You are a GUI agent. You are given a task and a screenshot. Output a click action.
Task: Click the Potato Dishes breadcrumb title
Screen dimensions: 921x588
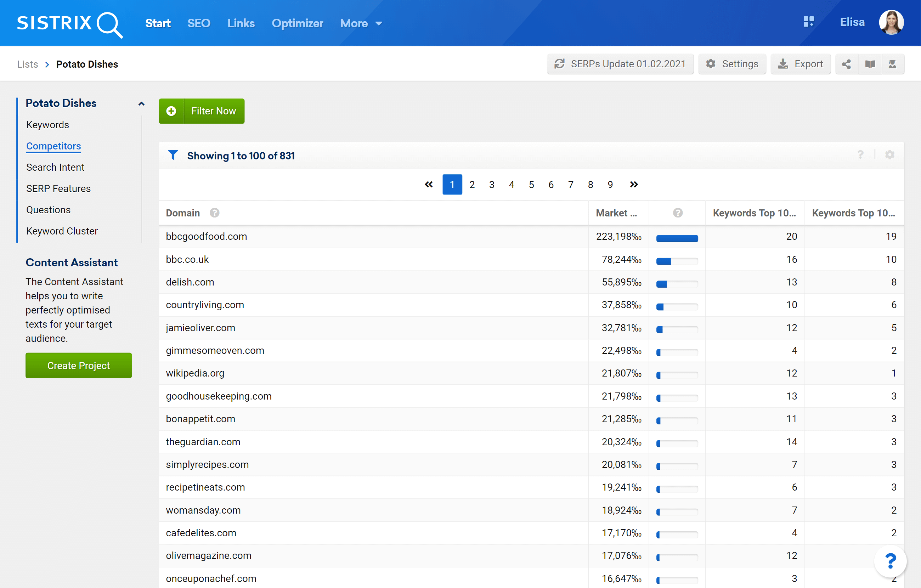(87, 64)
